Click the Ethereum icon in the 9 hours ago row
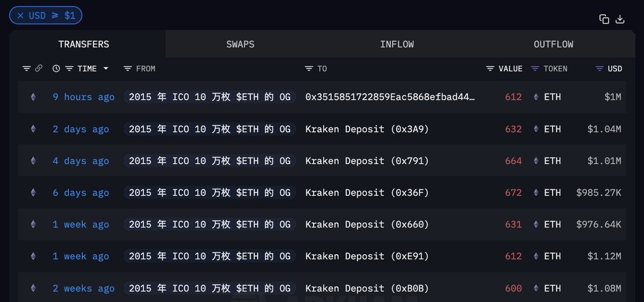 33,97
